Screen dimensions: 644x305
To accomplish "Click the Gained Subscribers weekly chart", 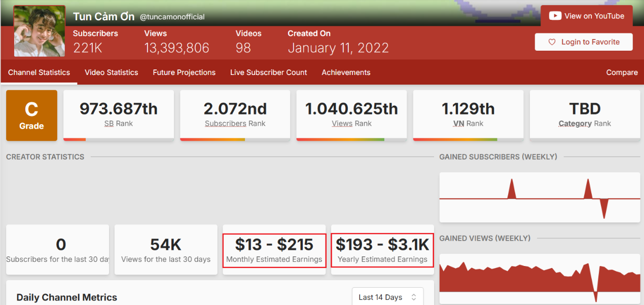I will tap(540, 198).
